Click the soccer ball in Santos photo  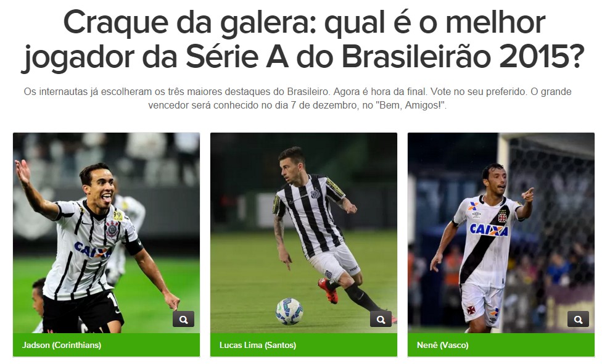289,311
